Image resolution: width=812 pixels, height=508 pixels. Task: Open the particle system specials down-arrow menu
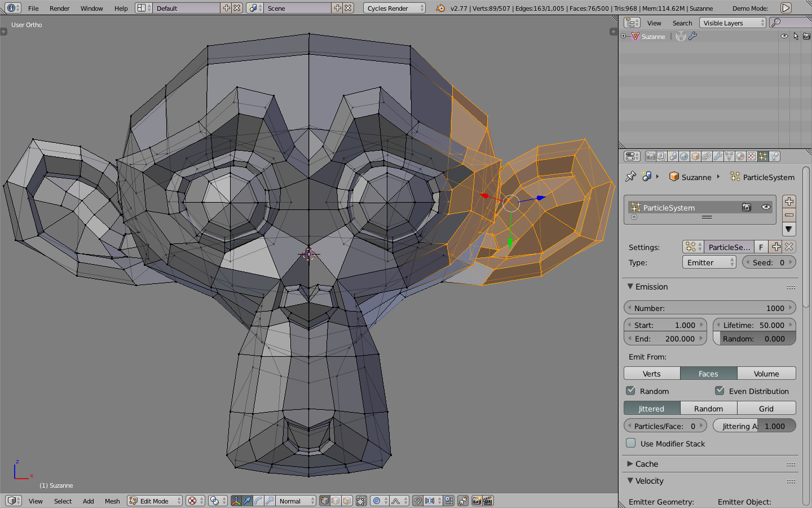point(789,229)
